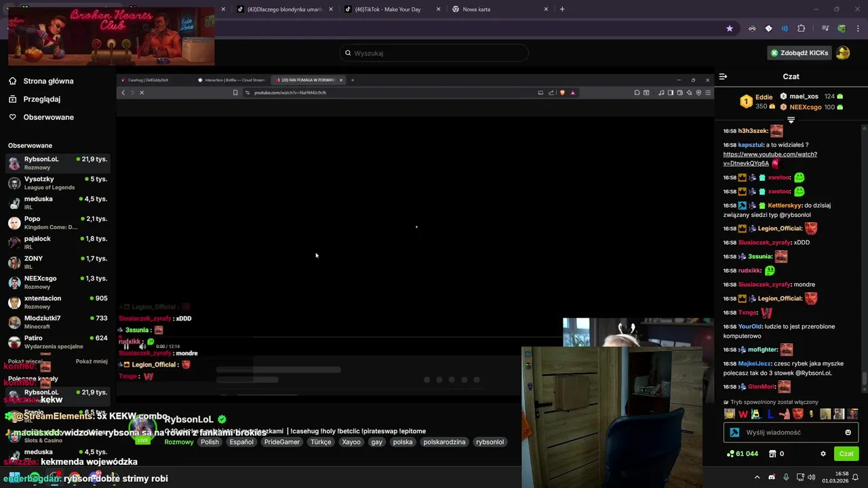
Task: Insert the blue L emote from quick emotes
Action: click(770, 414)
